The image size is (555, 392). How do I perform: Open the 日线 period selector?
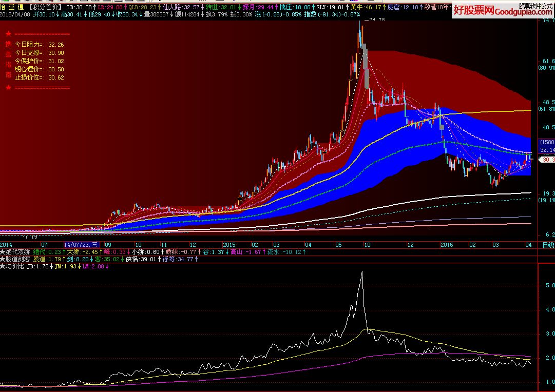pyautogui.click(x=548, y=245)
